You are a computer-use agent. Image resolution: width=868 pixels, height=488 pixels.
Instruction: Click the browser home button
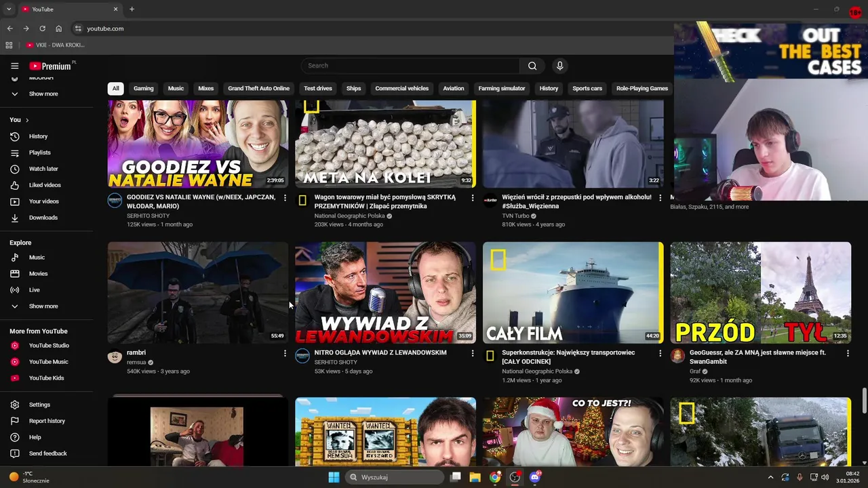point(59,28)
